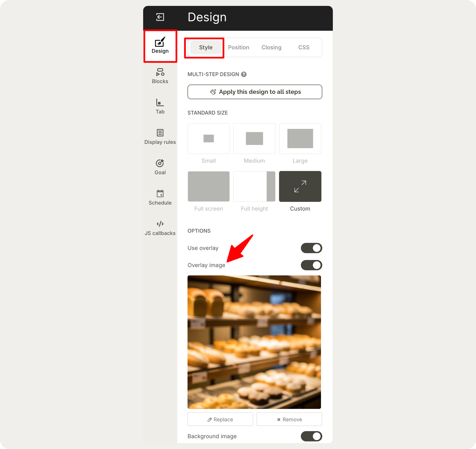This screenshot has height=449, width=476.
Task: Open Display rules in sidebar
Action: 160,137
